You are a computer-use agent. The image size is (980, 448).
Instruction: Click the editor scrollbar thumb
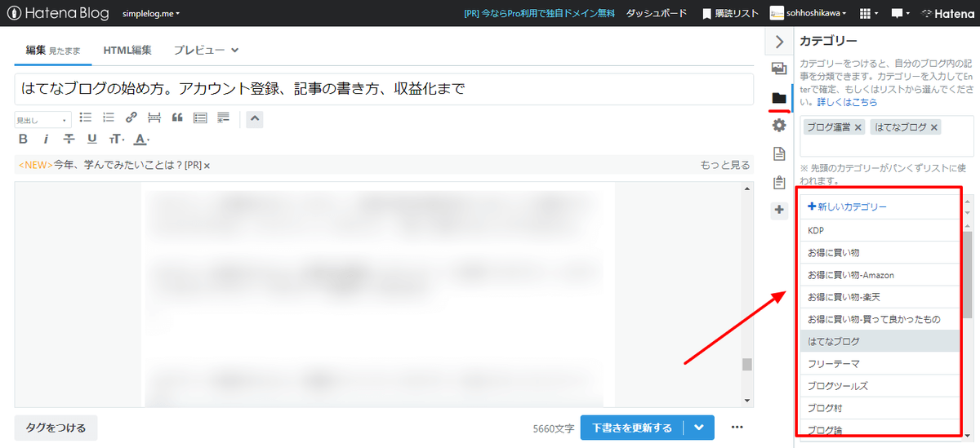click(746, 364)
